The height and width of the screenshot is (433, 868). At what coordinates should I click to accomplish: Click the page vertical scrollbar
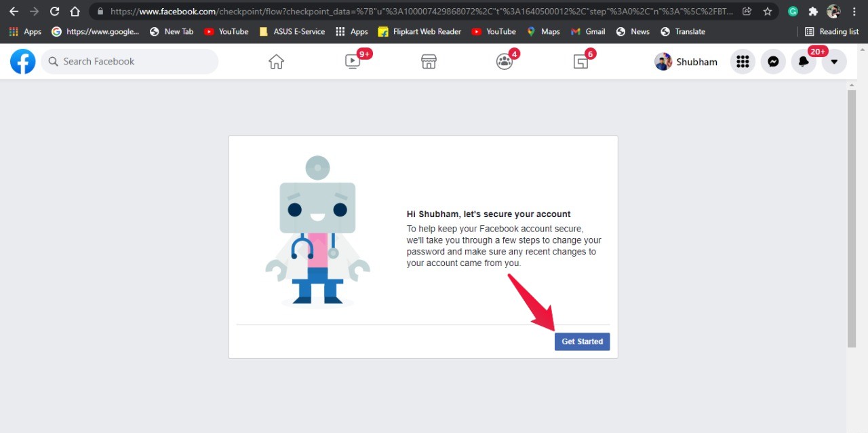click(x=852, y=219)
